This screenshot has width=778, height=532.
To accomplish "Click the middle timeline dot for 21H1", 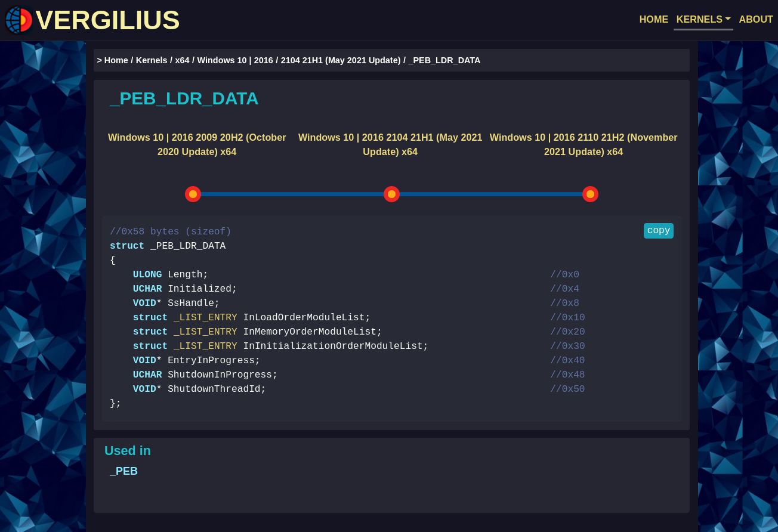I will click(391, 194).
